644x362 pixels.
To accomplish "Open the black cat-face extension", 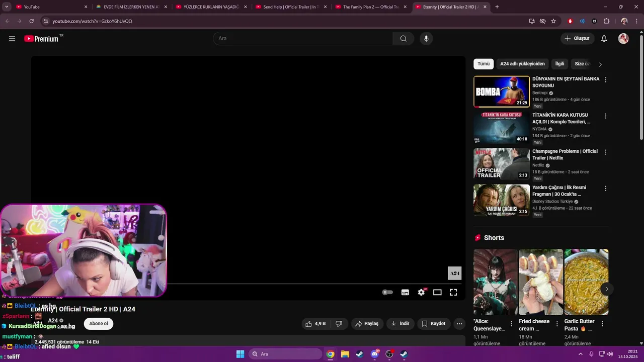I will click(x=594, y=21).
